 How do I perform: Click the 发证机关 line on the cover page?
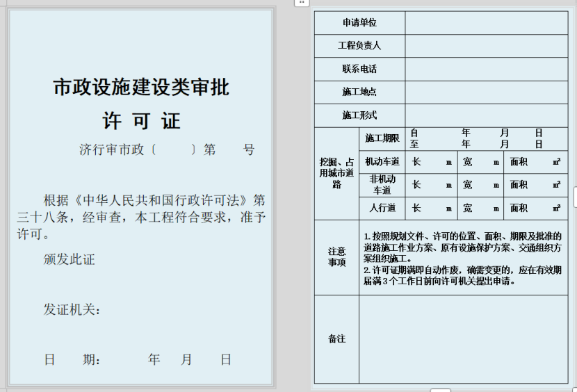[72, 309]
